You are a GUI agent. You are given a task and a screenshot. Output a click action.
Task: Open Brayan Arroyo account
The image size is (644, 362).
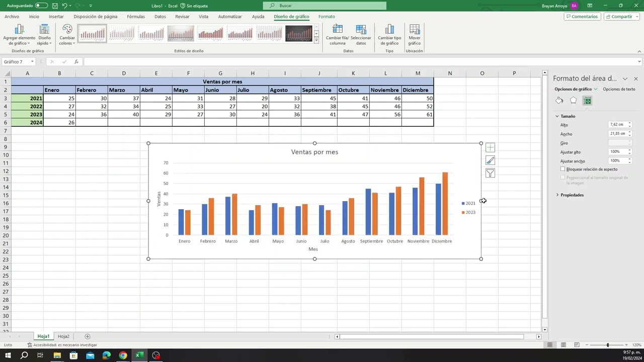tap(560, 6)
